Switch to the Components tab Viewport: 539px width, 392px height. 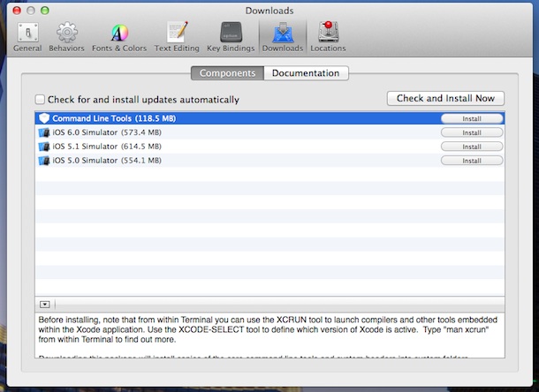pyautogui.click(x=227, y=73)
